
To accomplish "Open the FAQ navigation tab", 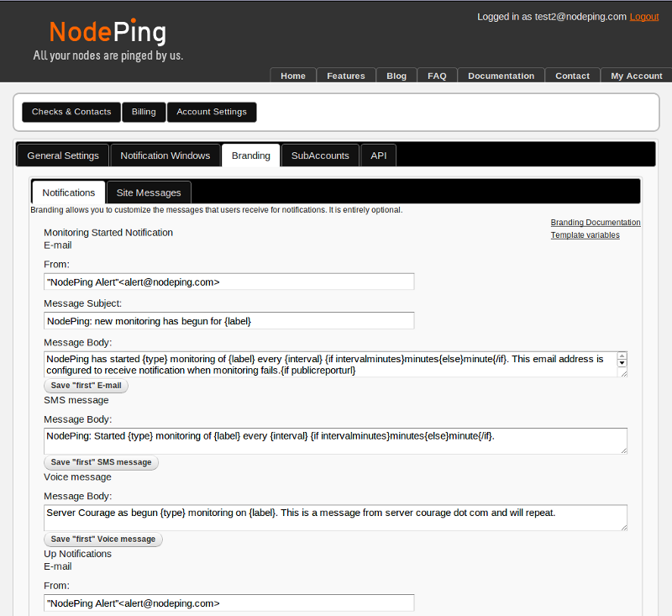I will (437, 76).
